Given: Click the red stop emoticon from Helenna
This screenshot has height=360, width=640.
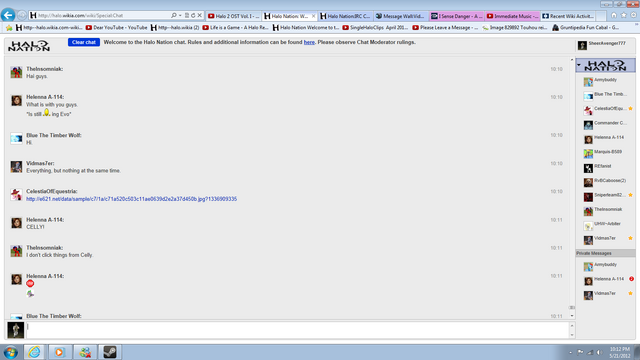Looking at the screenshot, I should pos(30,283).
